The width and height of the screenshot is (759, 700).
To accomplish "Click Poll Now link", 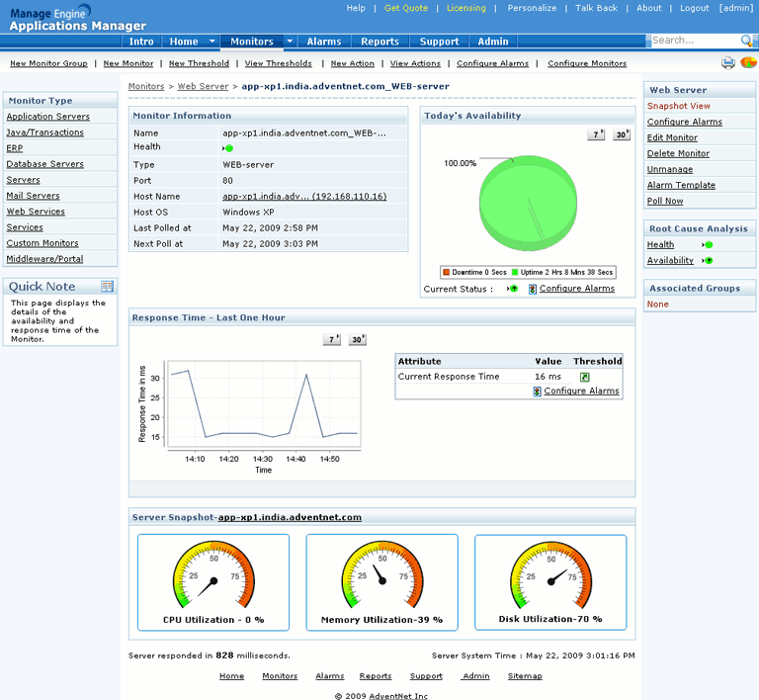I will coord(665,201).
